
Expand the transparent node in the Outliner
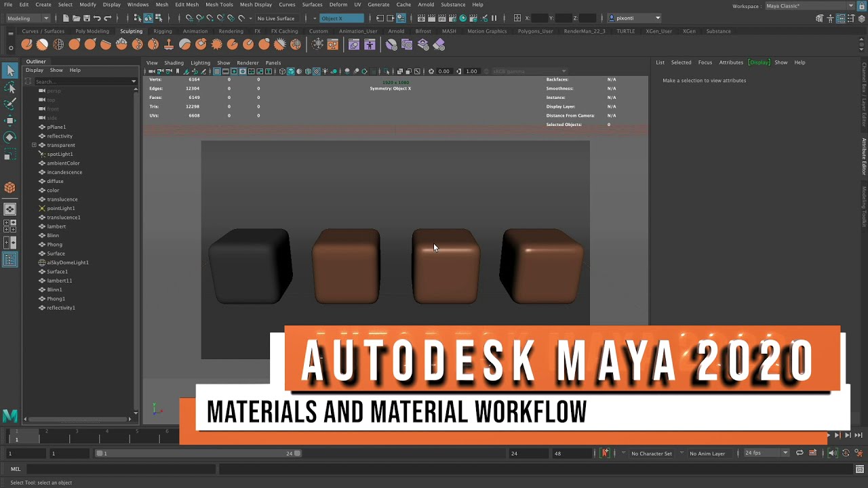(x=34, y=145)
